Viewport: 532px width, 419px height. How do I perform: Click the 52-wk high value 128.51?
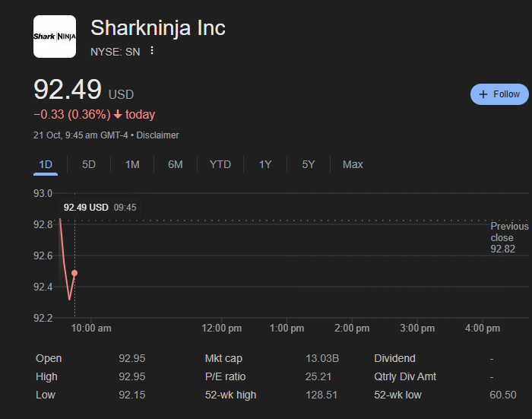click(321, 395)
